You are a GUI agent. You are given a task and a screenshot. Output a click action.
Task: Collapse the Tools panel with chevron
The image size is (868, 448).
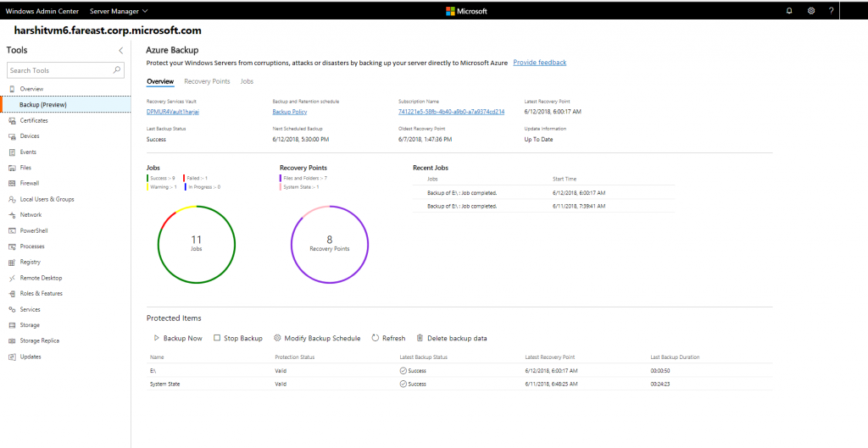[x=121, y=51]
